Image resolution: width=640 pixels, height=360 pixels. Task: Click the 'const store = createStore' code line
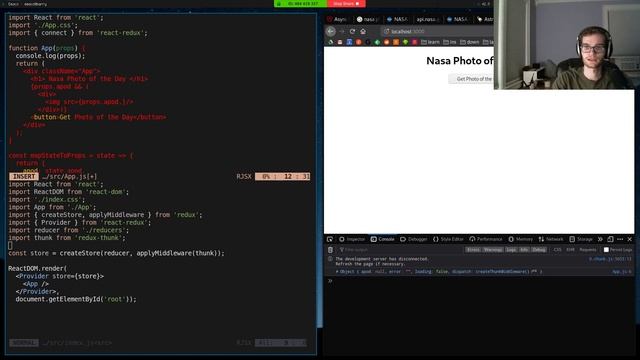tap(116, 253)
